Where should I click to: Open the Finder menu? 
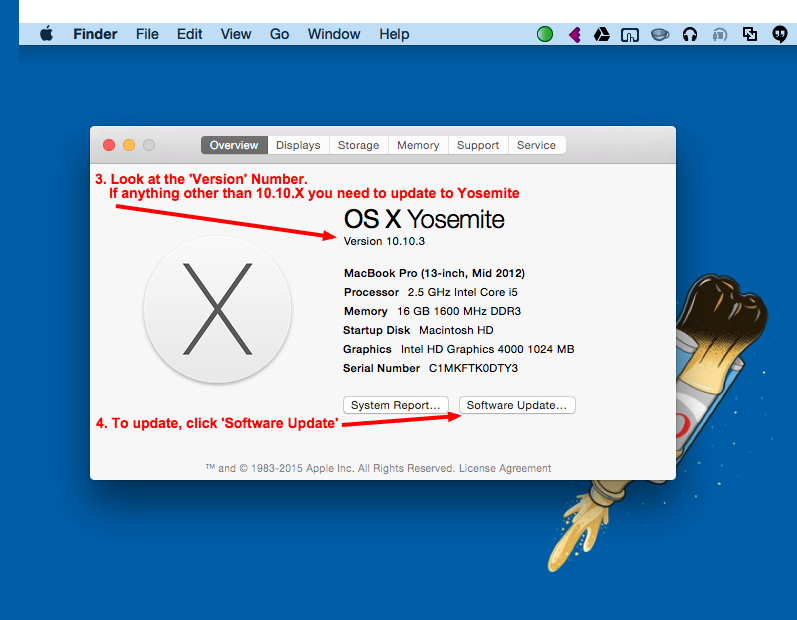click(x=95, y=34)
